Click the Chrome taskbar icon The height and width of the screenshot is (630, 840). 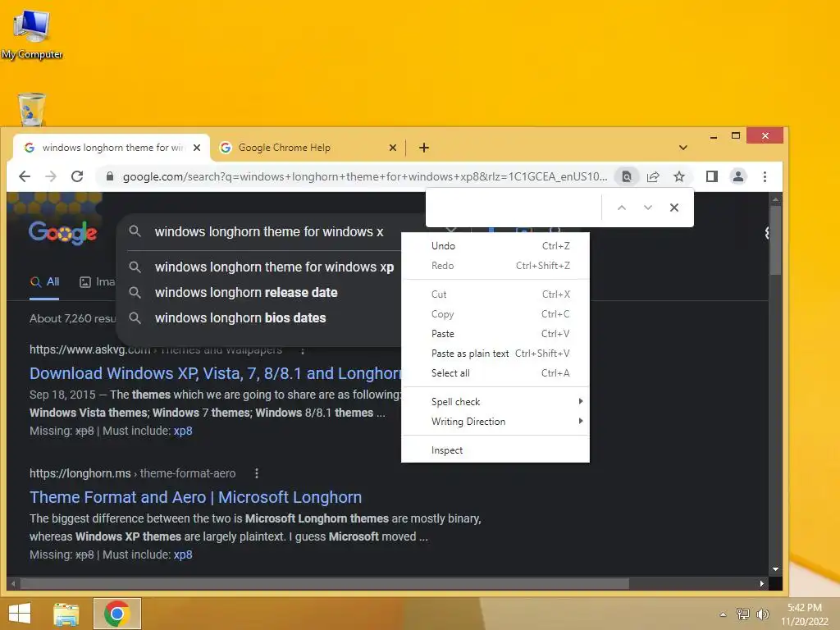(x=117, y=614)
